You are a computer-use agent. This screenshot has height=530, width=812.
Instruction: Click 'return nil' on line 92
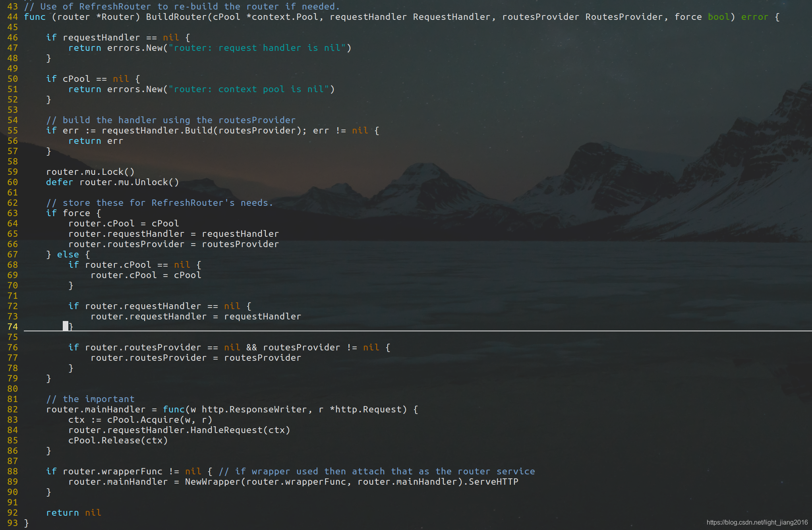[x=73, y=513]
